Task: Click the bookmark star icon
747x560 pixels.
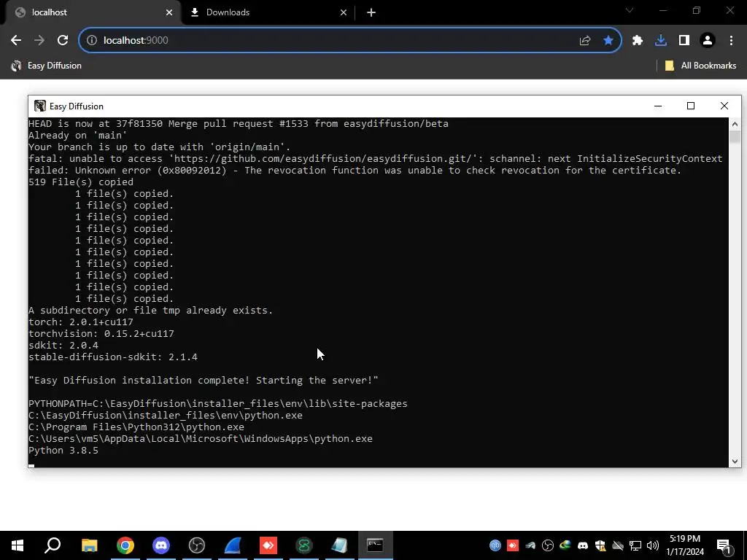Action: [x=608, y=41]
